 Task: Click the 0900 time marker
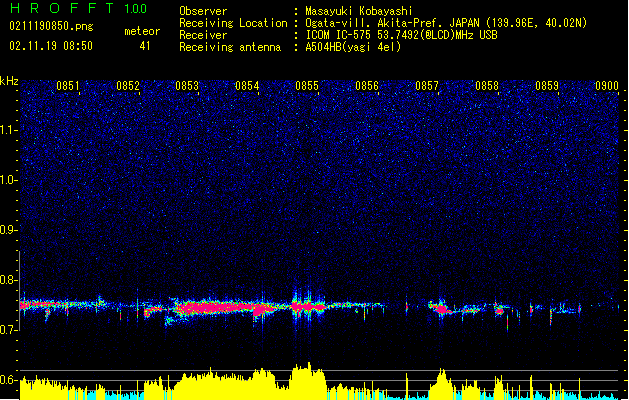[x=607, y=86]
